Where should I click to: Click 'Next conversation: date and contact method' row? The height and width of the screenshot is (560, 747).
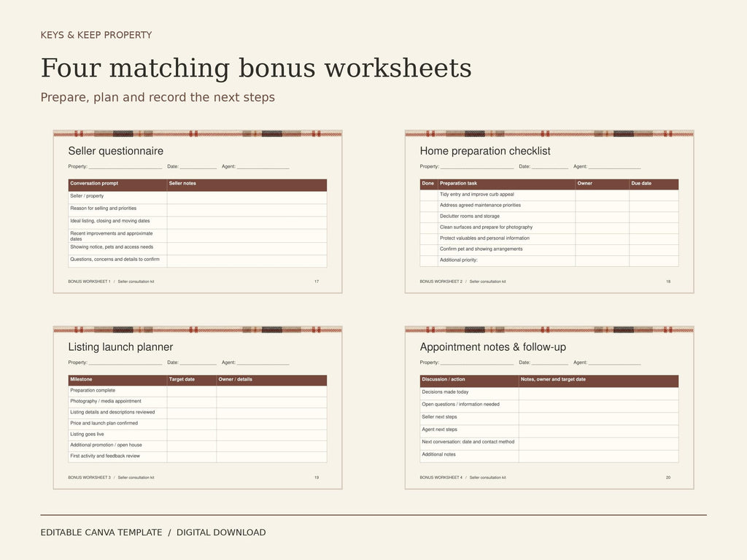click(549, 443)
